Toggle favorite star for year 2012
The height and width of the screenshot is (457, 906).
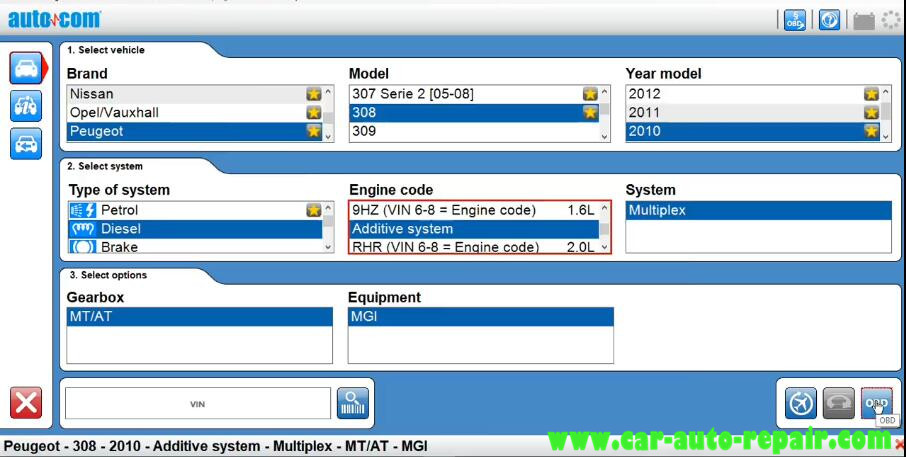[x=871, y=94]
